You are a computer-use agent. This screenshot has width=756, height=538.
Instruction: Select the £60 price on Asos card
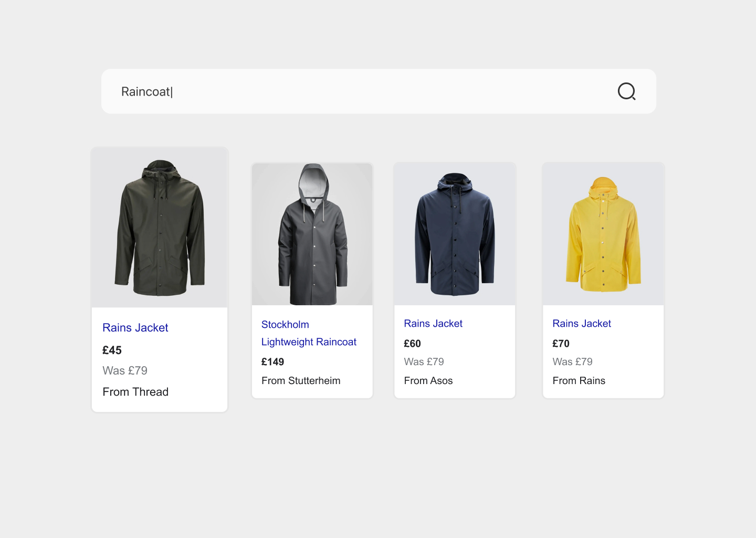412,344
